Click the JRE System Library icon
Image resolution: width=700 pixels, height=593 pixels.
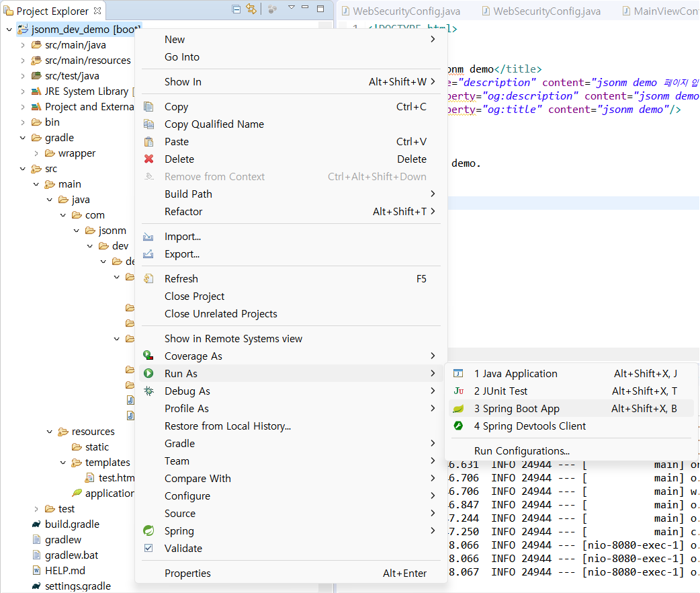tap(36, 91)
